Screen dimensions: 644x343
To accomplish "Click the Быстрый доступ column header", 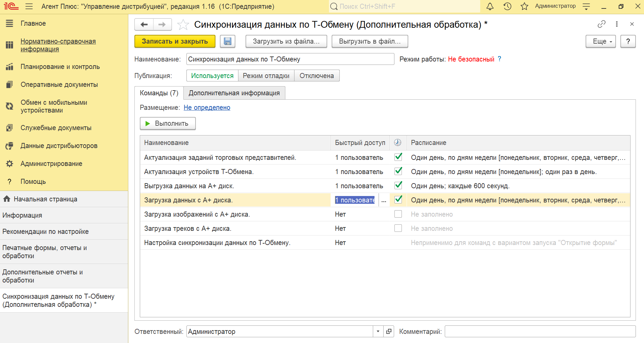I will [x=360, y=143].
